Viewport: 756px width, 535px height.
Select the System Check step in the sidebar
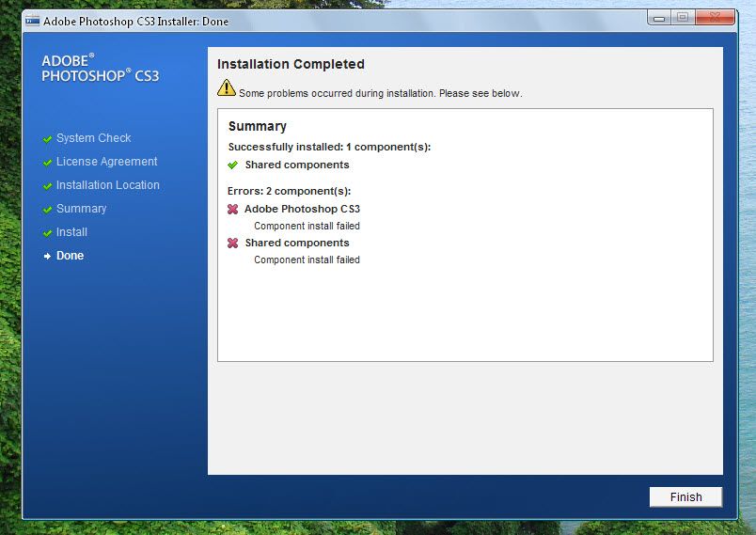(93, 138)
